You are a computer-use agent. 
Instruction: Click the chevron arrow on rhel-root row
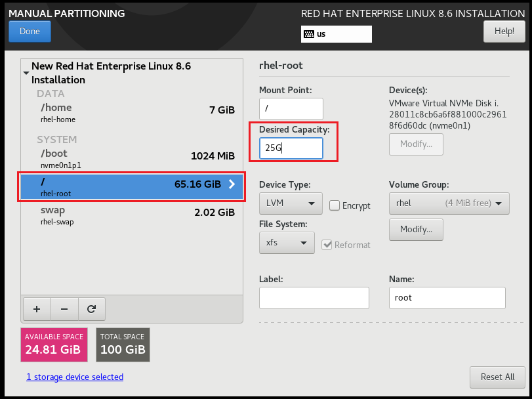[232, 184]
